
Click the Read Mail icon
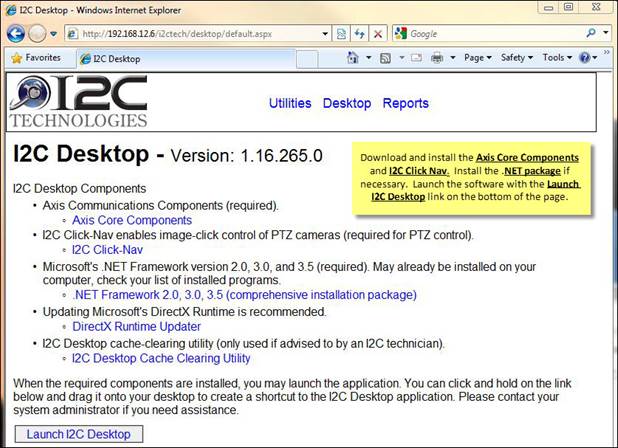pos(416,58)
